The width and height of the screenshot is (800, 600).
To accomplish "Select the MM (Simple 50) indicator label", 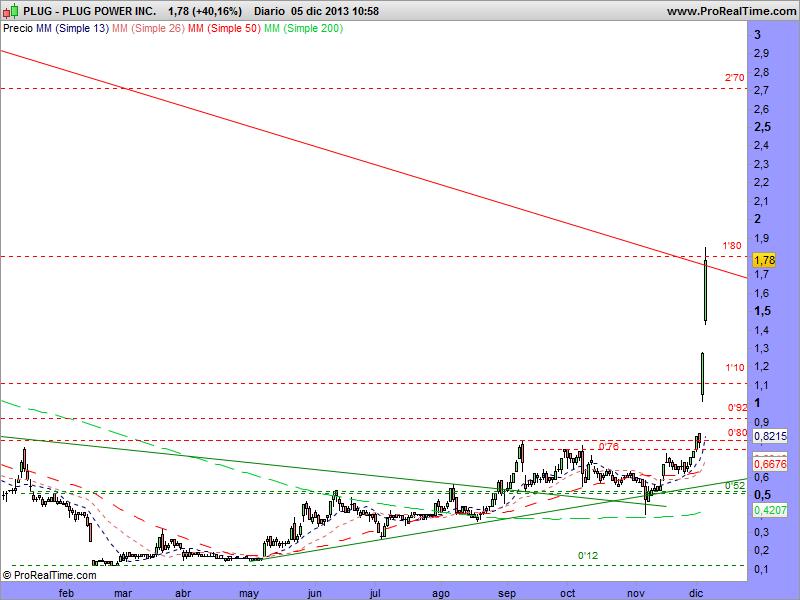I will click(x=224, y=29).
